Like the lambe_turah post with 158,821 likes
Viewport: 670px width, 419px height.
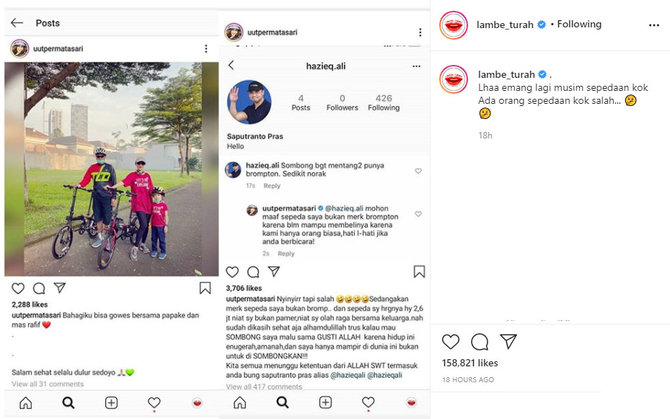(450, 342)
